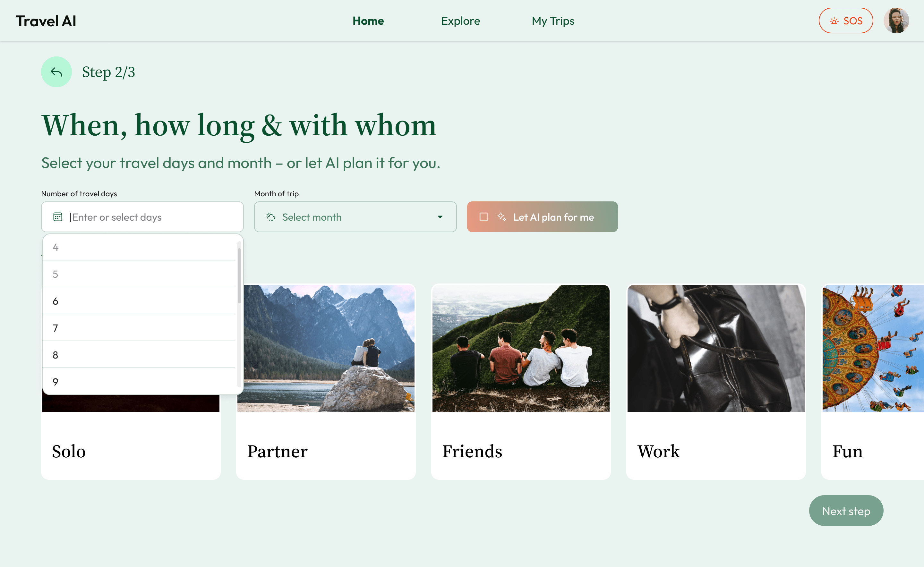Open My Trips in navigation
Screen dimensions: 924x567
point(553,21)
